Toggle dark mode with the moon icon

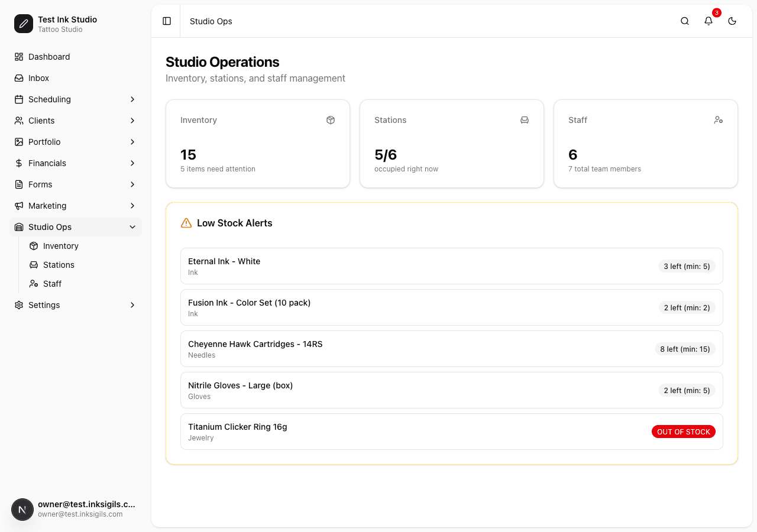[x=732, y=21]
